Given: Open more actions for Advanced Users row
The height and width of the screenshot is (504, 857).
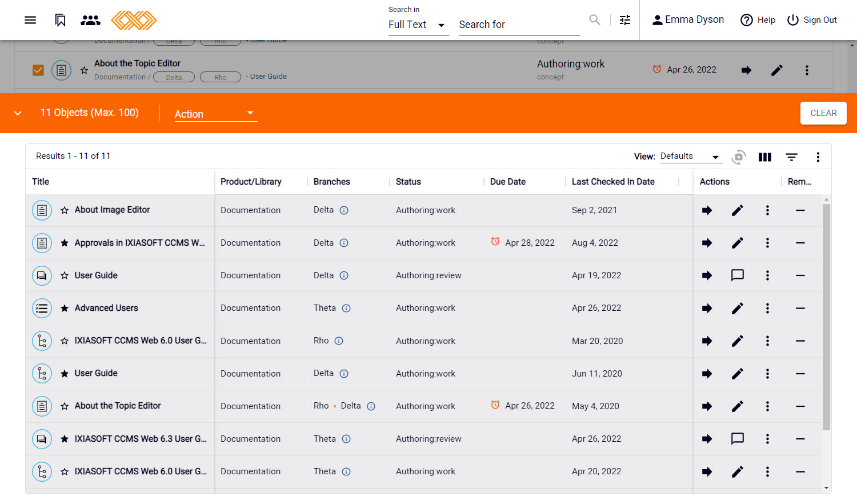Looking at the screenshot, I should pyautogui.click(x=767, y=308).
